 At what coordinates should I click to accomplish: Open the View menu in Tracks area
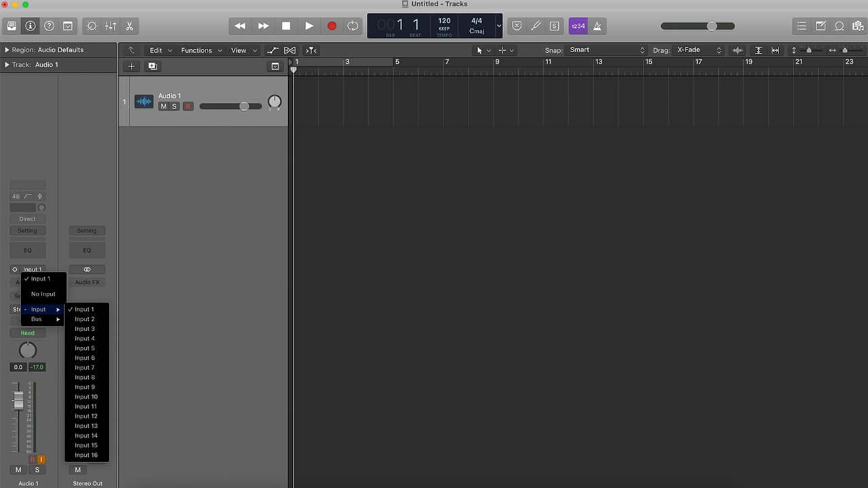point(243,50)
